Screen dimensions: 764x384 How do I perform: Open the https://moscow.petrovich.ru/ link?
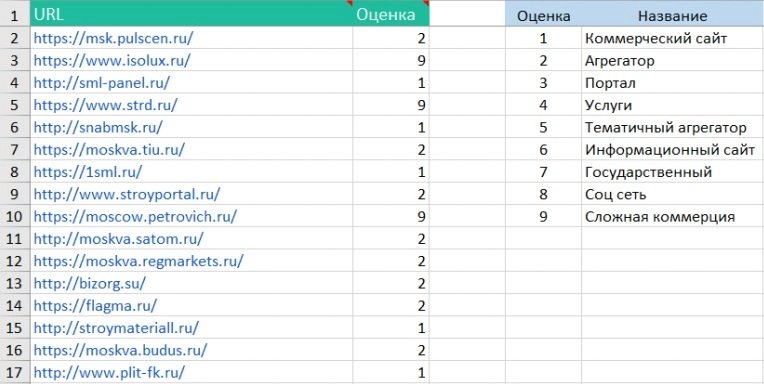(x=135, y=216)
